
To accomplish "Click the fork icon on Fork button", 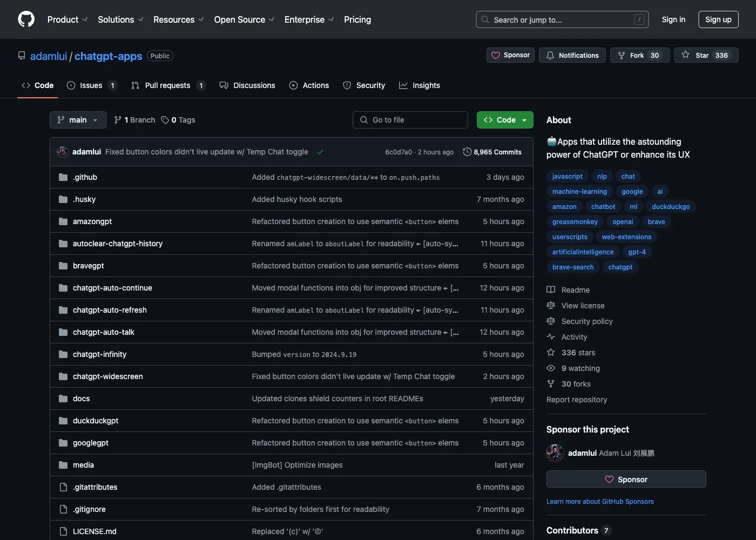I will pyautogui.click(x=622, y=55).
